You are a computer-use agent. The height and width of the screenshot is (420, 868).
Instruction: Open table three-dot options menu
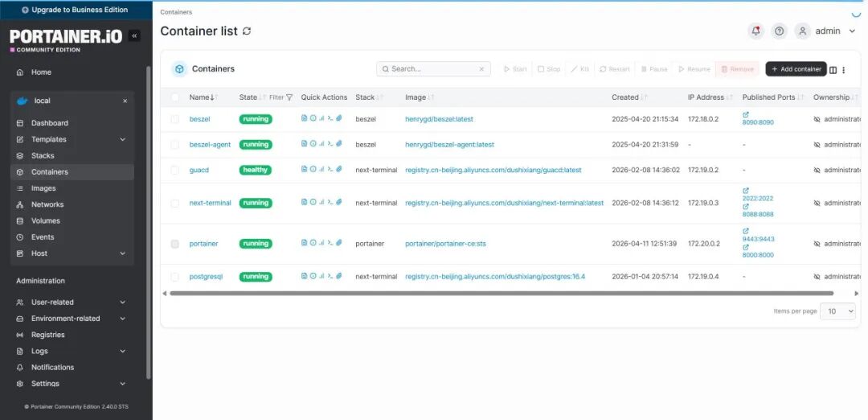coord(844,70)
